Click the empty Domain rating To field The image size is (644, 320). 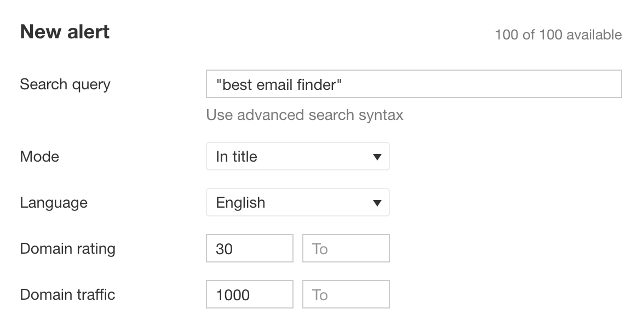(346, 248)
